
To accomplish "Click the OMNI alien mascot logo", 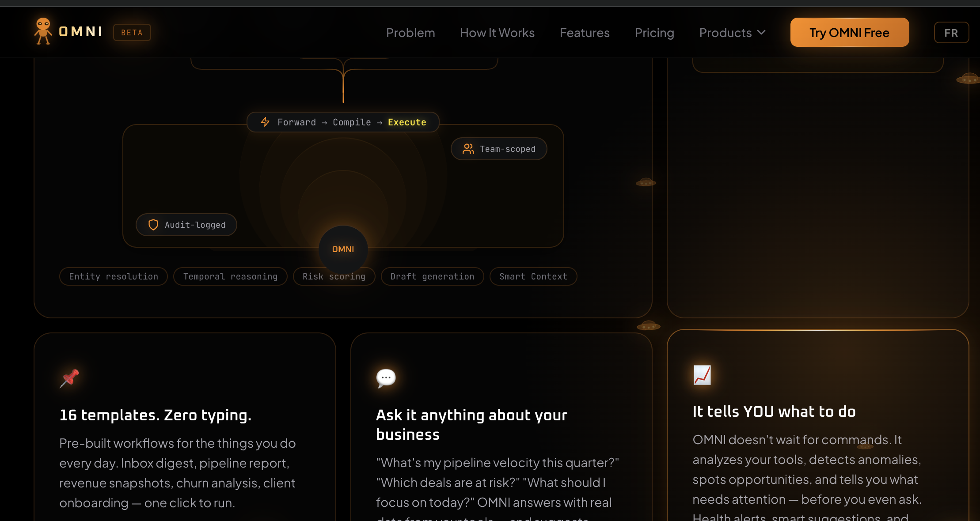I will [x=43, y=31].
